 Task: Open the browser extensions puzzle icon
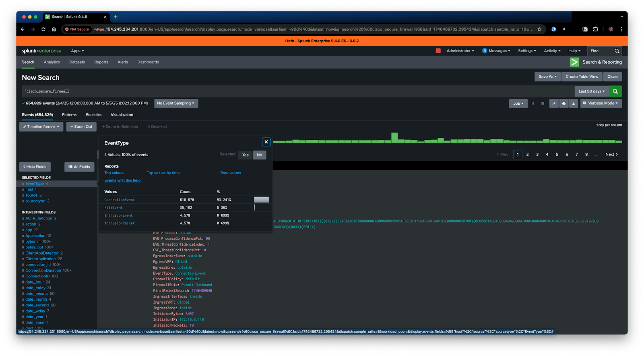595,29
